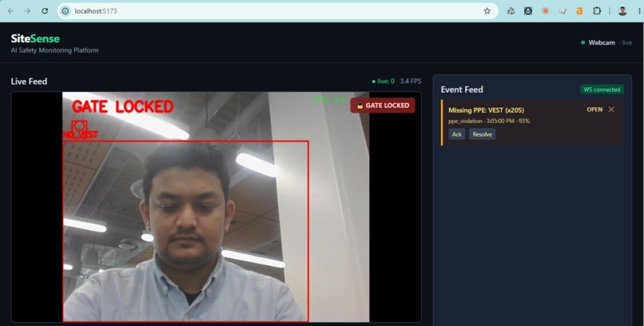Viewport: 644px width, 326px height.
Task: Open the white gray extension icon
Action: (563, 11)
